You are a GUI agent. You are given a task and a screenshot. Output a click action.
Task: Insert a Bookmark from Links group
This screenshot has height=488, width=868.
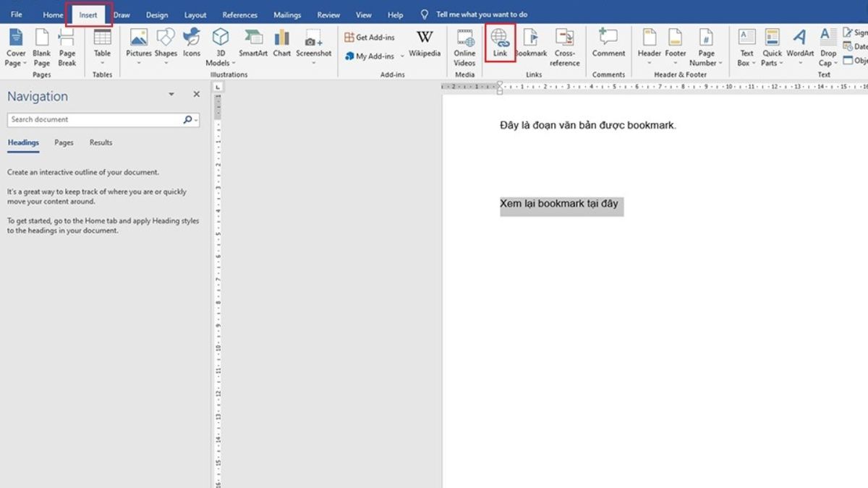[530, 43]
